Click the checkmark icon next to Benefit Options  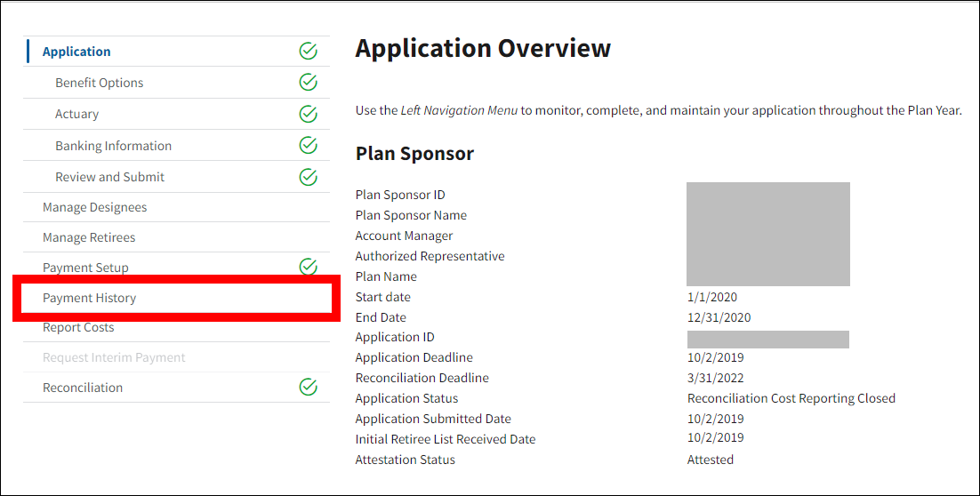coord(308,83)
